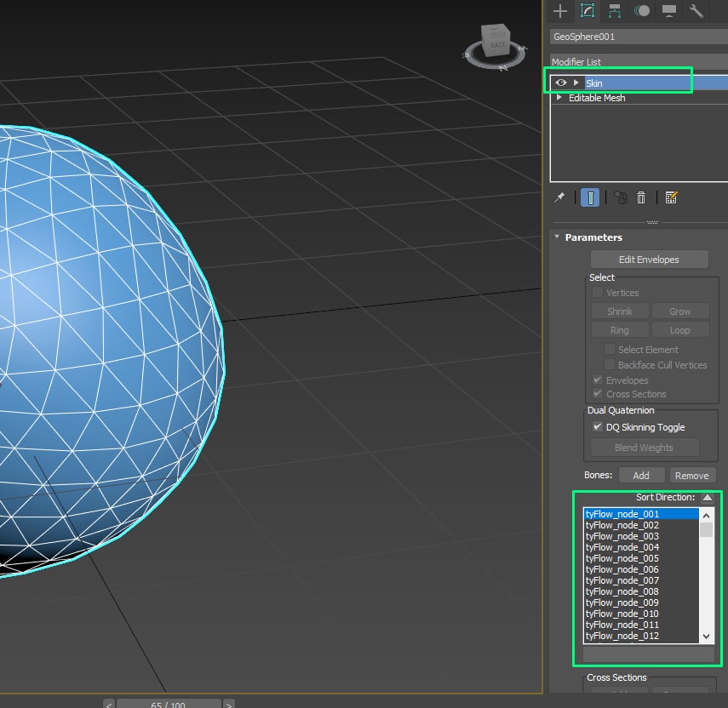
Task: Click Make Unique icon
Action: coord(621,197)
